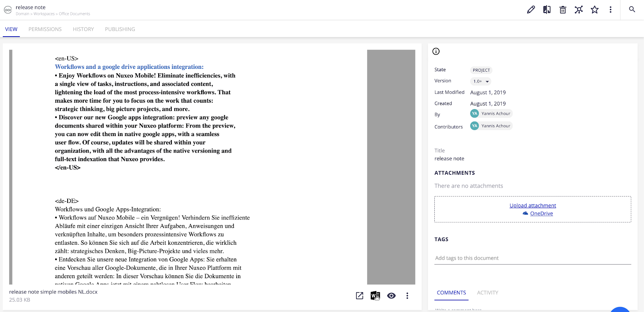Click the blue Workflows heading in preview
Image resolution: width=644 pixels, height=312 pixels.
coord(129,67)
